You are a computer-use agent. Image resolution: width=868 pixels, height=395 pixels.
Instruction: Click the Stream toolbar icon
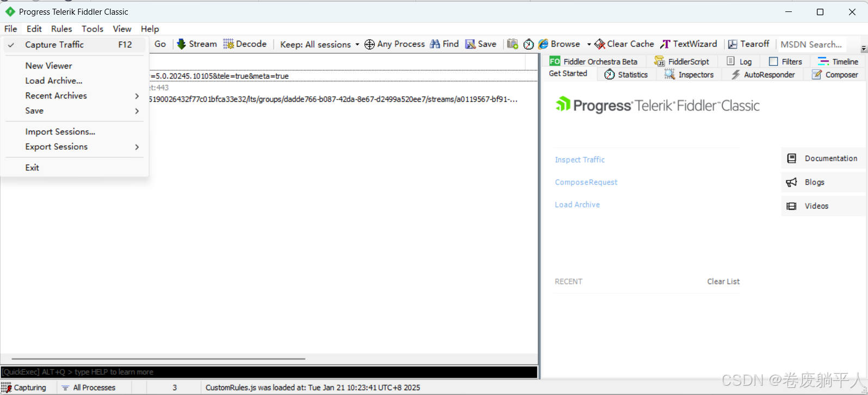point(182,44)
